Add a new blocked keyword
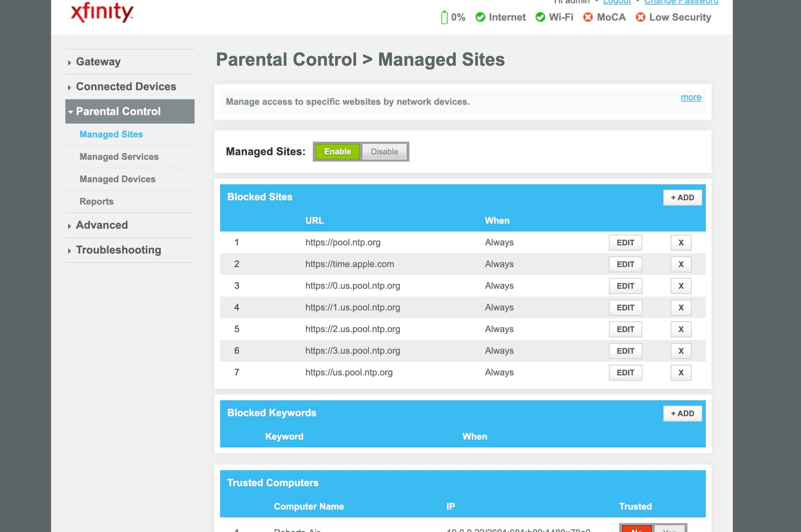 tap(683, 413)
